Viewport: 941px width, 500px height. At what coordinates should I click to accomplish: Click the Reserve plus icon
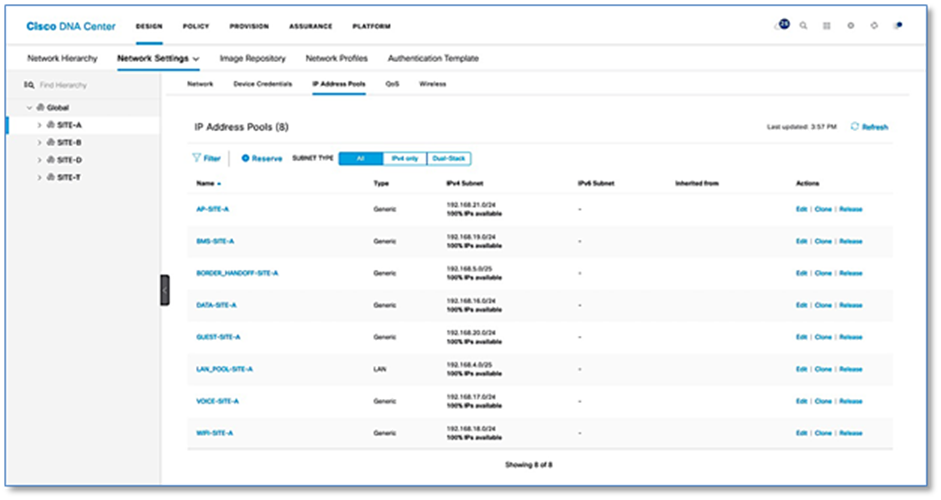coord(245,158)
